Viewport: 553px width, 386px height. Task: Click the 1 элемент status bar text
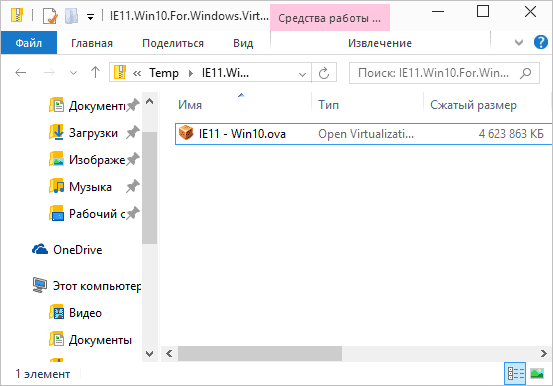point(42,374)
